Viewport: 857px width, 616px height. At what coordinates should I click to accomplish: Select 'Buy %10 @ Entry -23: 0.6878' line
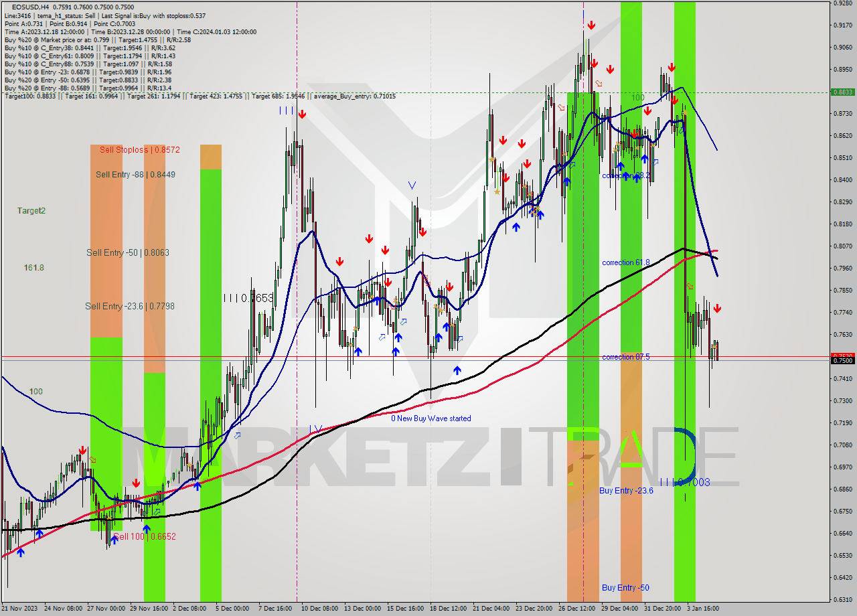coord(88,72)
